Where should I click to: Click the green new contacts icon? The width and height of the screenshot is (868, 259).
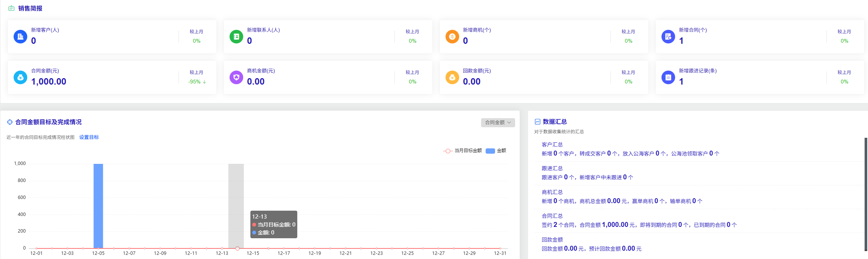coord(236,37)
